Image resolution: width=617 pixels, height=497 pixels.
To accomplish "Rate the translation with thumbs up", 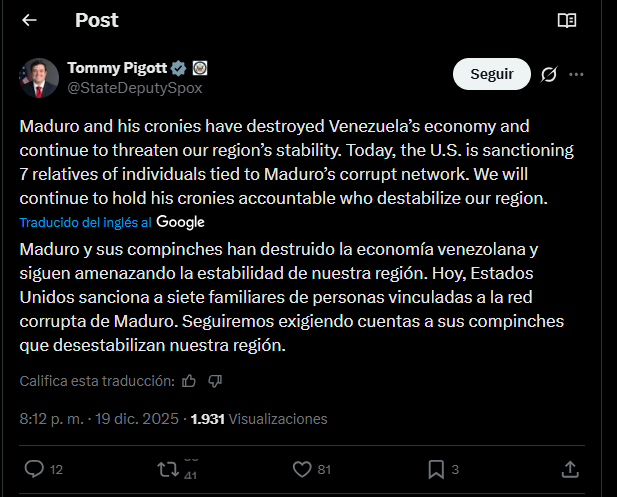I will [x=189, y=381].
